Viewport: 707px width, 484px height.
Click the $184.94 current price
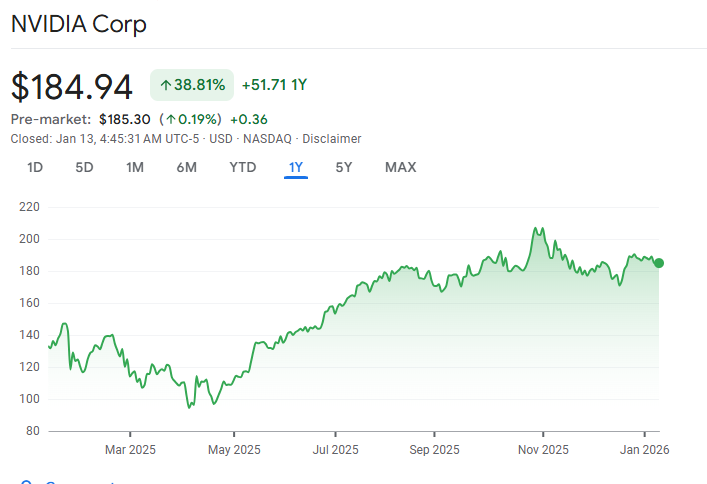click(x=72, y=86)
